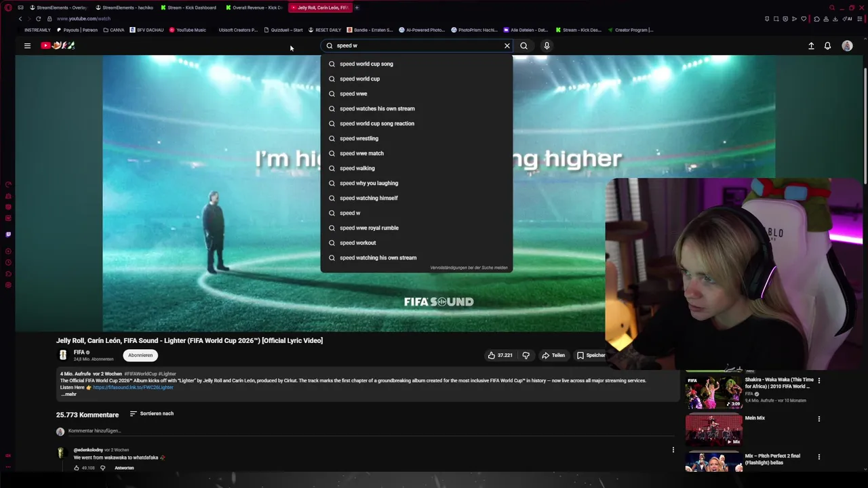The height and width of the screenshot is (488, 868).
Task: Choose suggestion 'speed watches his own stream'
Action: tap(416, 108)
